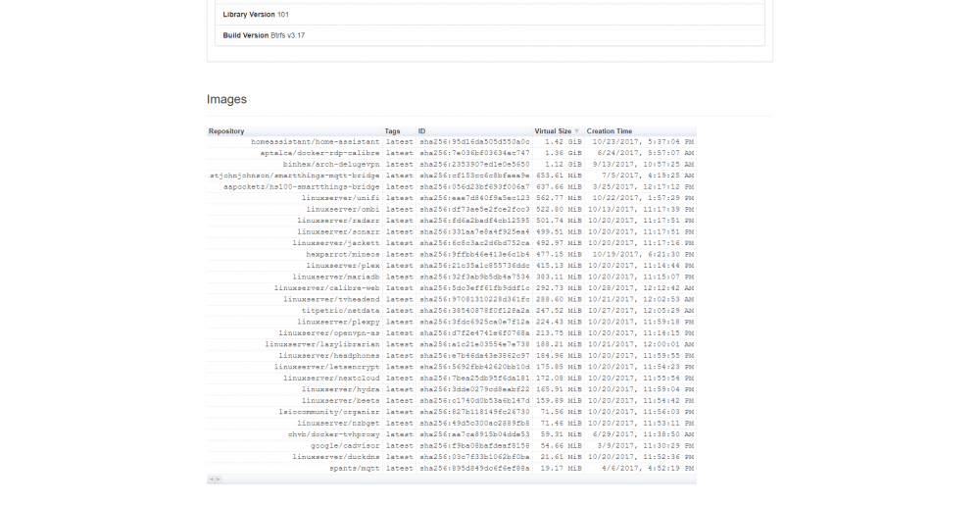Image resolution: width=980 pixels, height=505 pixels.
Task: Select linuxserver/nextcloud repository cell
Action: (x=331, y=379)
